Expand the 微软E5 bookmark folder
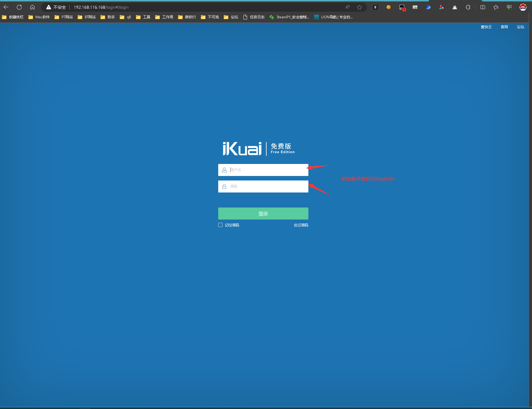 coord(187,17)
